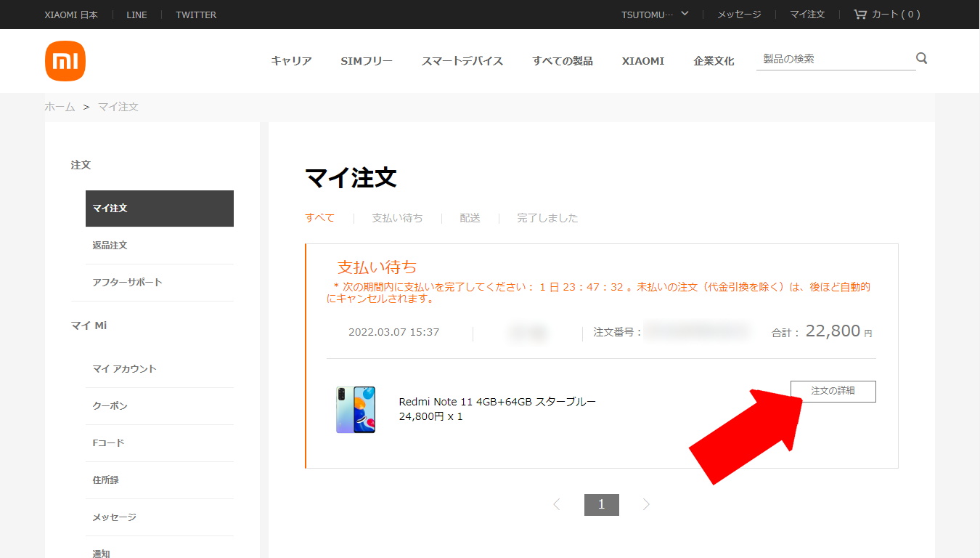Screen dimensions: 980x558
Task: Go to previous page arrow
Action: (x=557, y=504)
